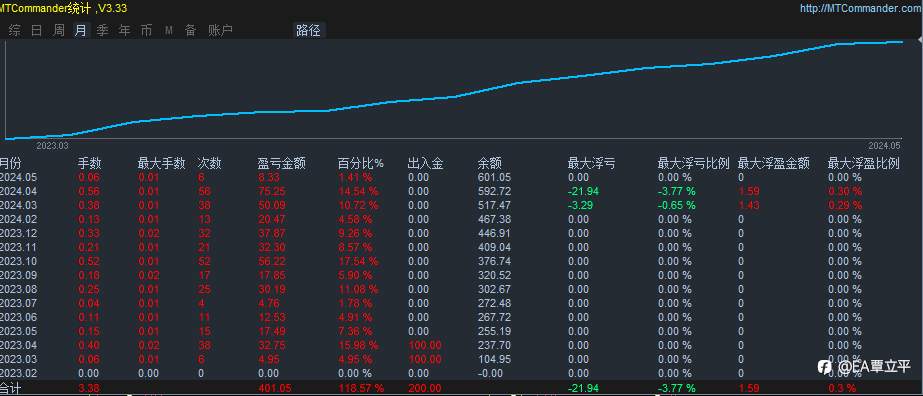Click the 17.54 % percentage cell
This screenshot has width=923, height=396.
point(358,261)
